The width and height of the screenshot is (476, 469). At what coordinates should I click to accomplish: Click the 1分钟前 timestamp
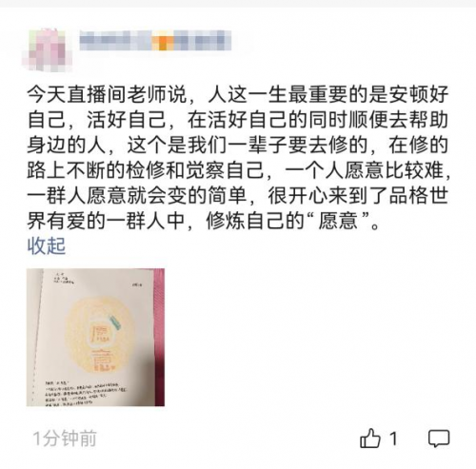tap(65, 439)
